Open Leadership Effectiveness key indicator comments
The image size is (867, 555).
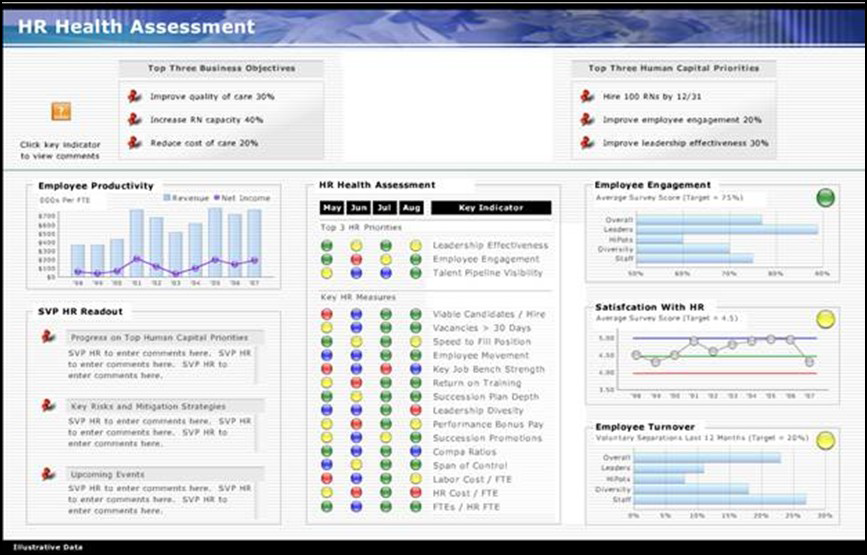click(490, 245)
